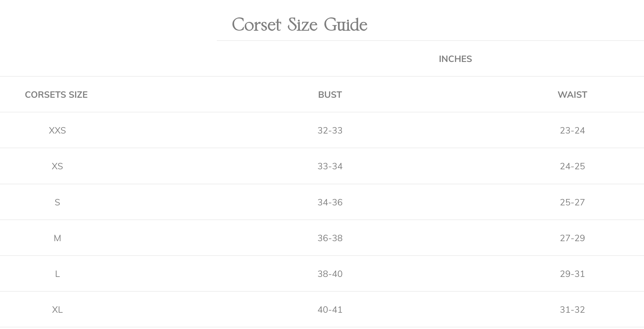Click the L size label
Image resolution: width=644 pixels, height=329 pixels.
pyautogui.click(x=57, y=274)
